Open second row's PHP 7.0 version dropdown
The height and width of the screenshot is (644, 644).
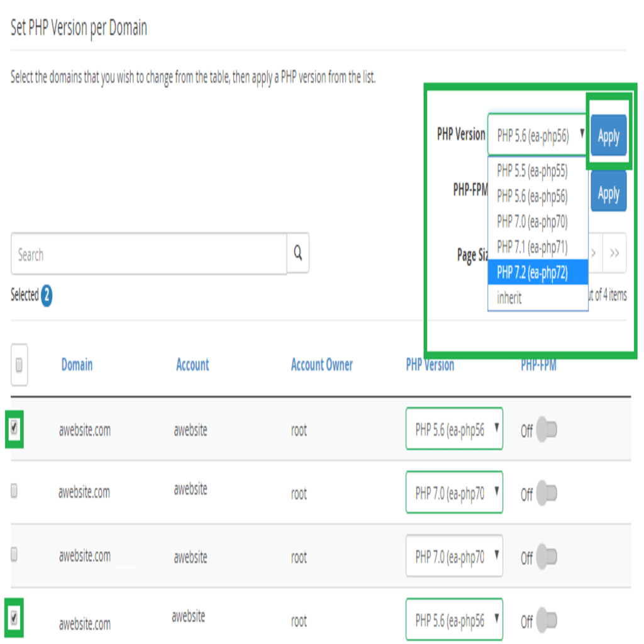point(454,492)
